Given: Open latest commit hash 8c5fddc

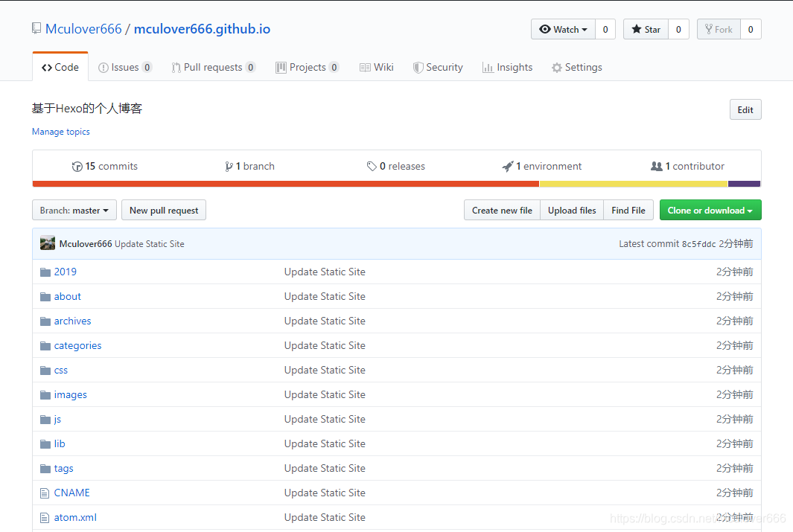Looking at the screenshot, I should [x=698, y=244].
